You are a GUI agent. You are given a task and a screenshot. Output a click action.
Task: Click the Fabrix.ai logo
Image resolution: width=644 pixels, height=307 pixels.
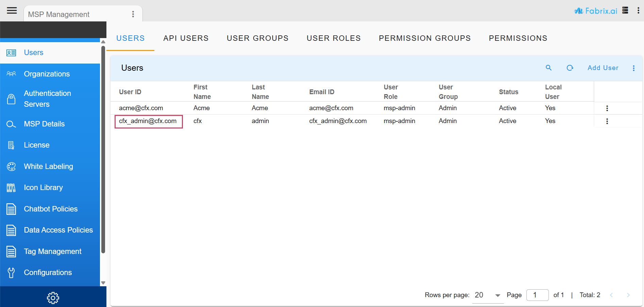click(x=595, y=11)
